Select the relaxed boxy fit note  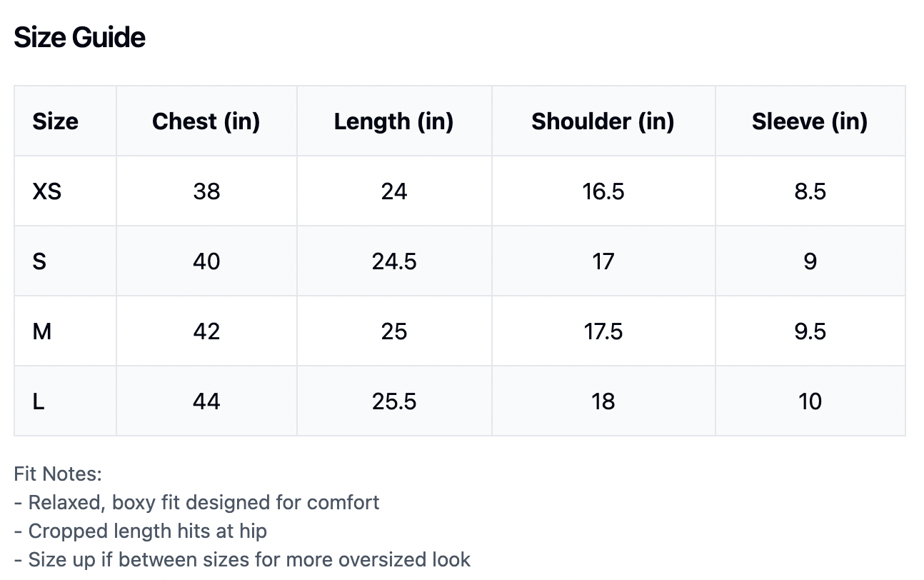(x=196, y=502)
